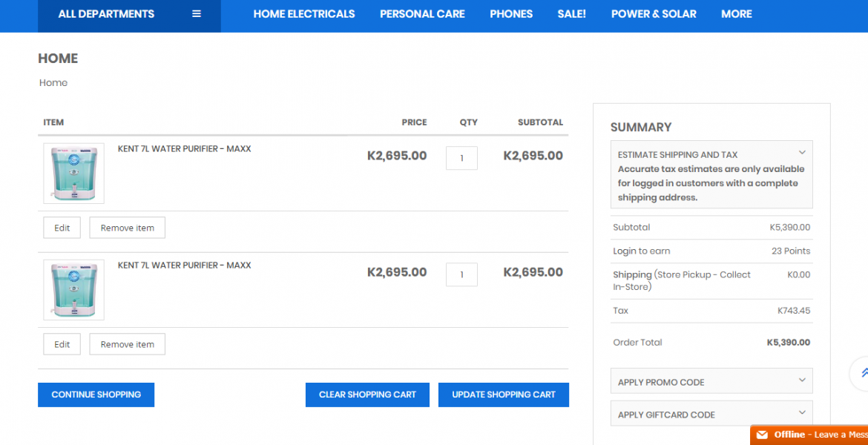
Task: Click the scroll-to-top arrow icon
Action: (x=863, y=372)
